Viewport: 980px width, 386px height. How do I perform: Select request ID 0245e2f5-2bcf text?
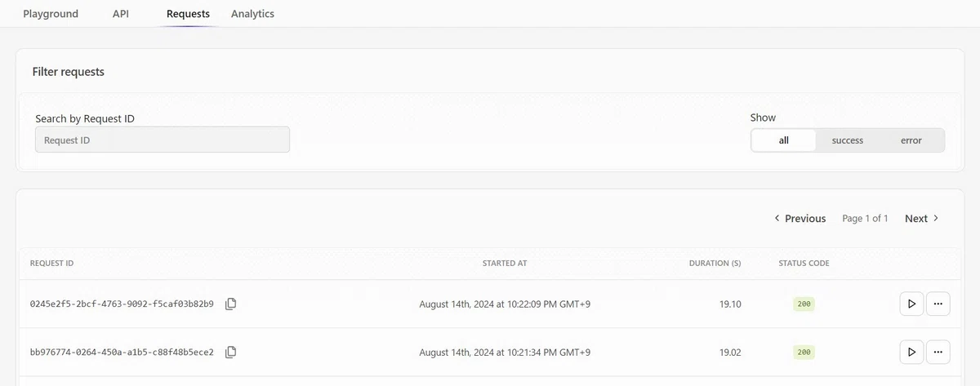click(122, 304)
